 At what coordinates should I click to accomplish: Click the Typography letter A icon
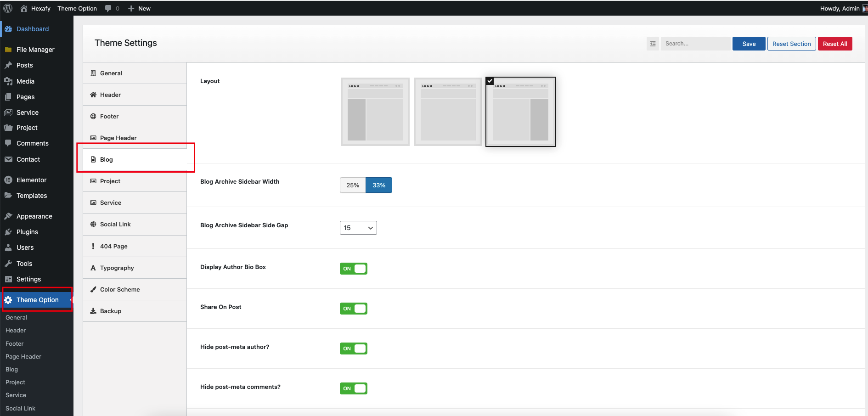pyautogui.click(x=93, y=268)
